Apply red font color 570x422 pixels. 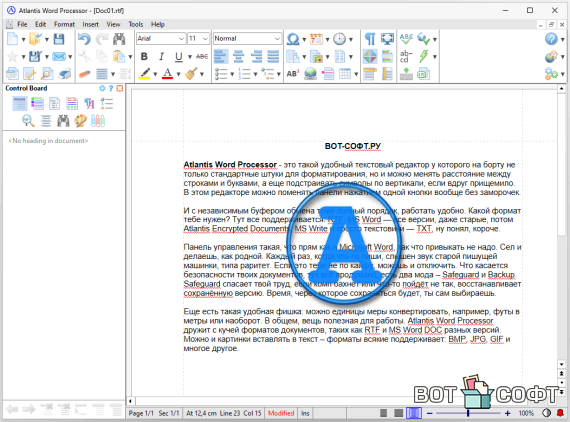point(167,74)
